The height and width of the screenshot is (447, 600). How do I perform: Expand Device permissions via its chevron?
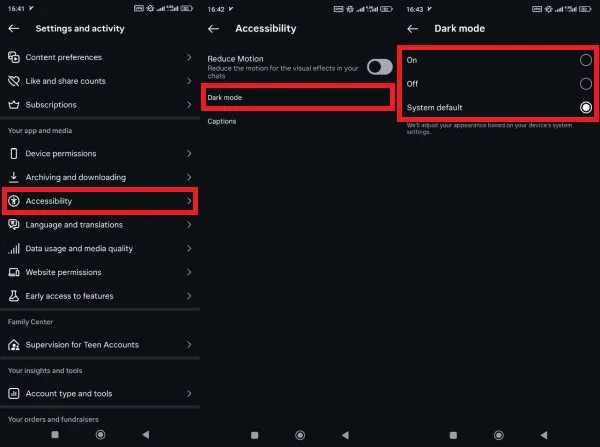(x=189, y=153)
